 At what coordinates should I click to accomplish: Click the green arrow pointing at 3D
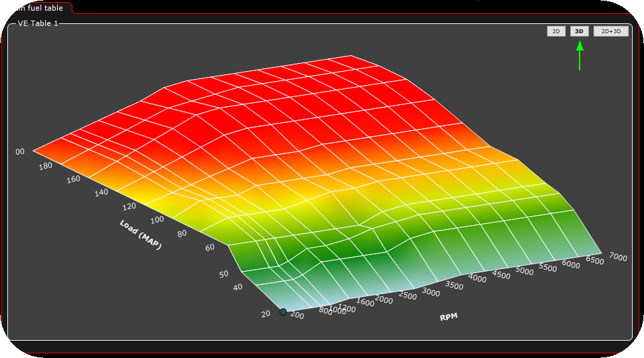coord(580,56)
